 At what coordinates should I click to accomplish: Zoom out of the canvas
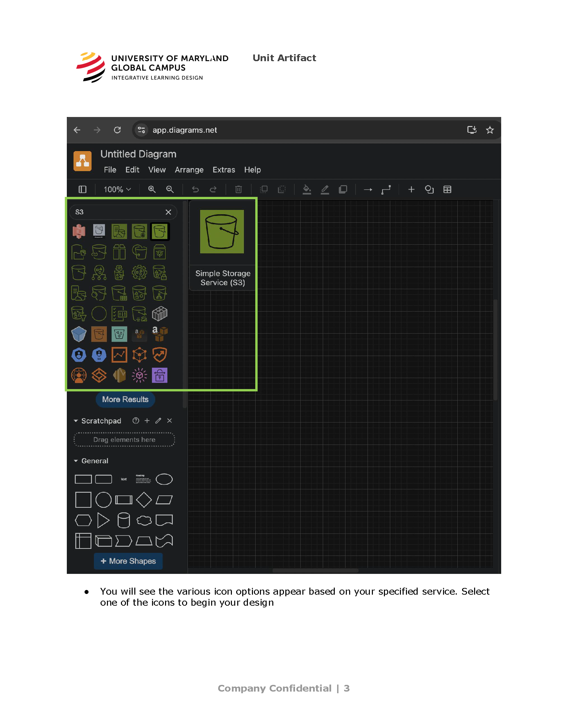pyautogui.click(x=170, y=190)
